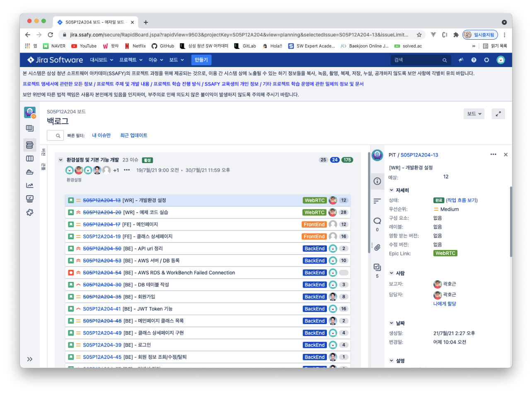Open the more actions menu in issue detail panel
The height and width of the screenshot is (394, 532).
493,154
